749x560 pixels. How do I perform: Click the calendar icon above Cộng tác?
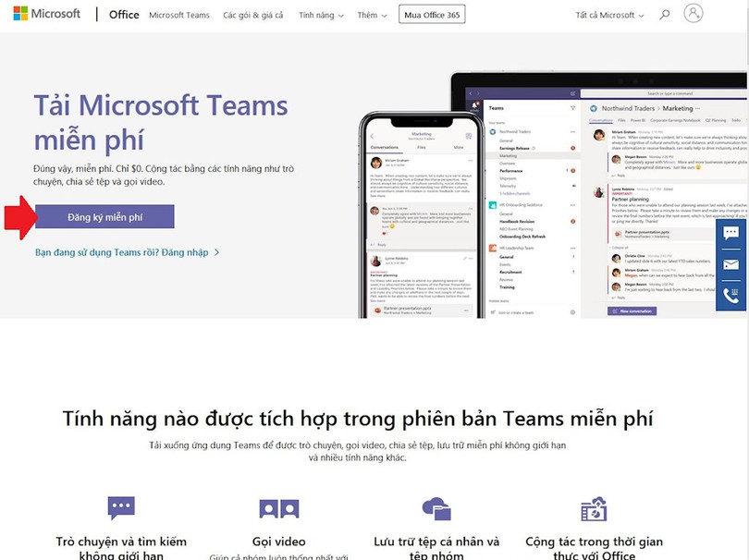tap(593, 508)
